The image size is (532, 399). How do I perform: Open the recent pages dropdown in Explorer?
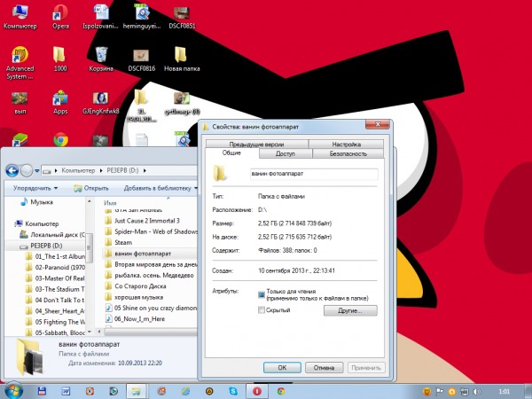click(37, 170)
